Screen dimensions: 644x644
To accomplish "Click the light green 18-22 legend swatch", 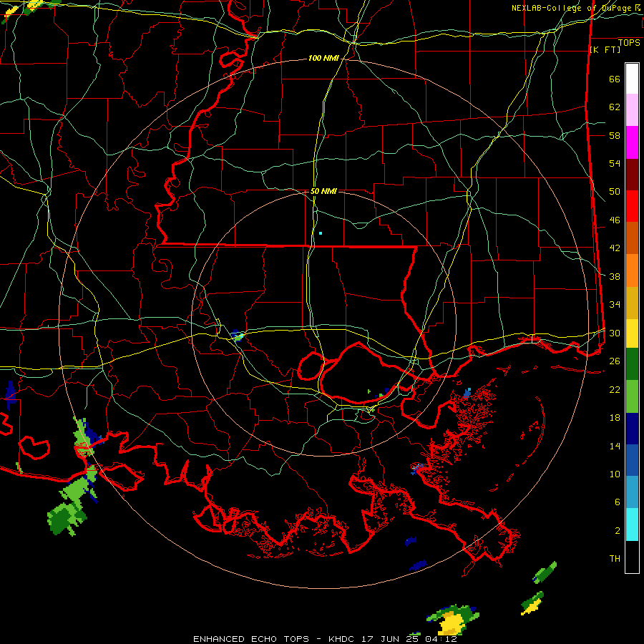I will point(632,396).
